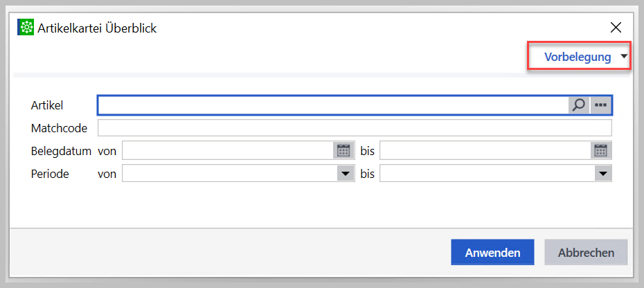The height and width of the screenshot is (288, 644).
Task: Select the Periode von combo box field
Action: tap(239, 173)
